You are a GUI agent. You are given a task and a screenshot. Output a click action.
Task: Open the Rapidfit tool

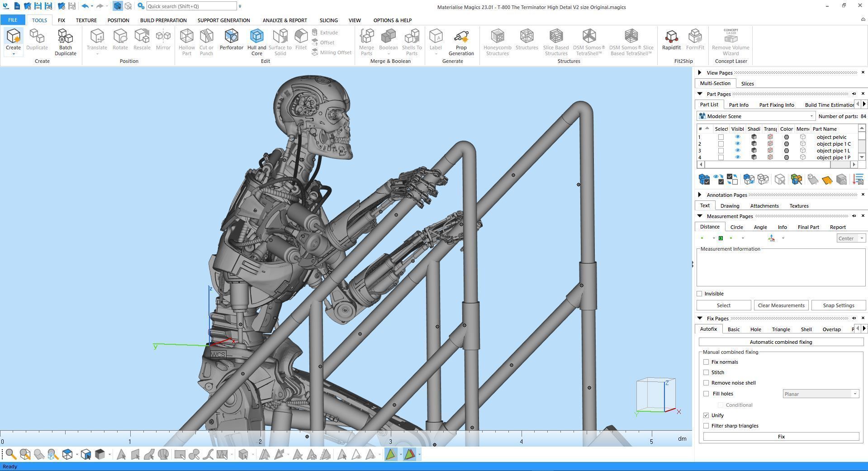pyautogui.click(x=671, y=40)
